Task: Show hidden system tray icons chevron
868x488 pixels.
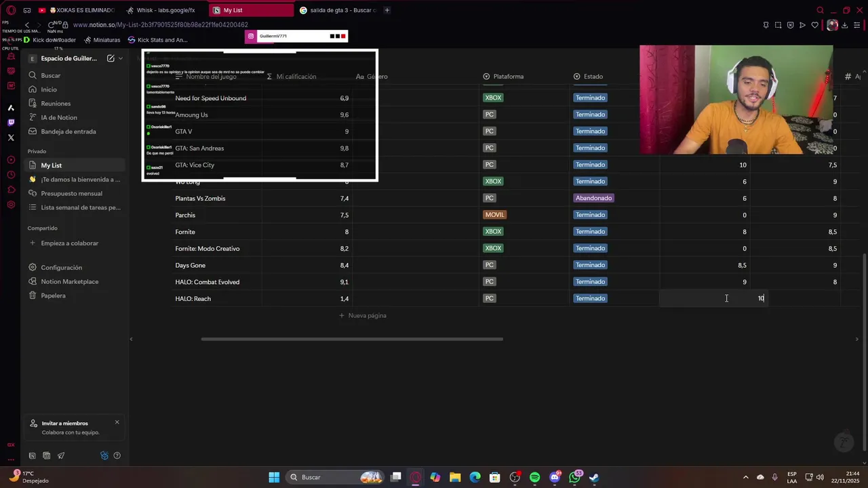Action: click(746, 477)
